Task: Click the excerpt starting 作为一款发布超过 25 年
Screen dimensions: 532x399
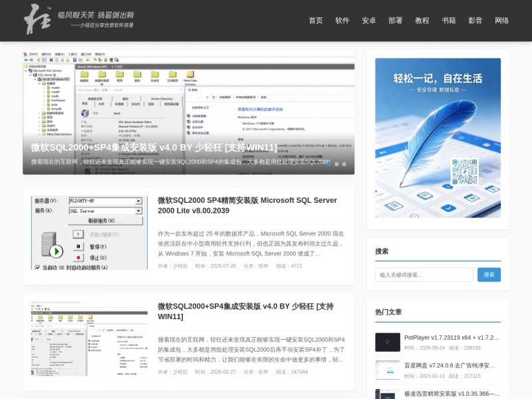Action: (251, 243)
